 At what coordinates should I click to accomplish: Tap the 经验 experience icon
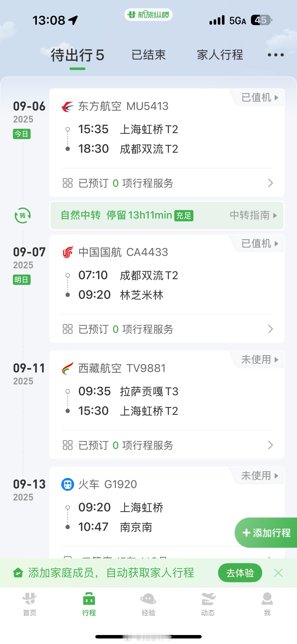pyautogui.click(x=148, y=599)
